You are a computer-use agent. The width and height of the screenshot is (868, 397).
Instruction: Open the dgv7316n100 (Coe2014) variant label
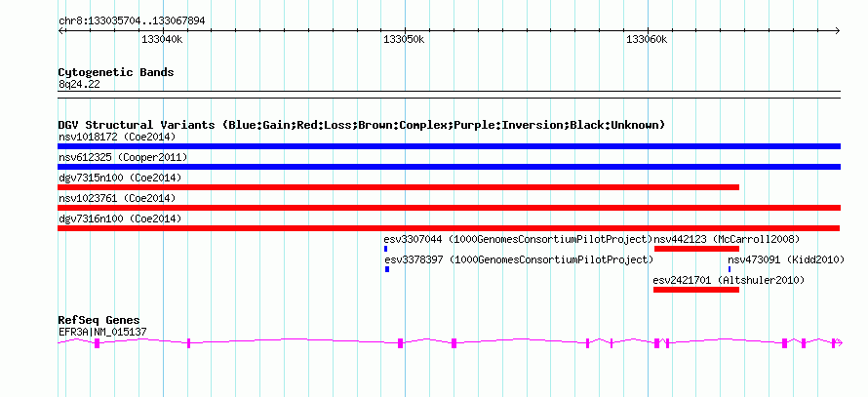click(x=120, y=218)
